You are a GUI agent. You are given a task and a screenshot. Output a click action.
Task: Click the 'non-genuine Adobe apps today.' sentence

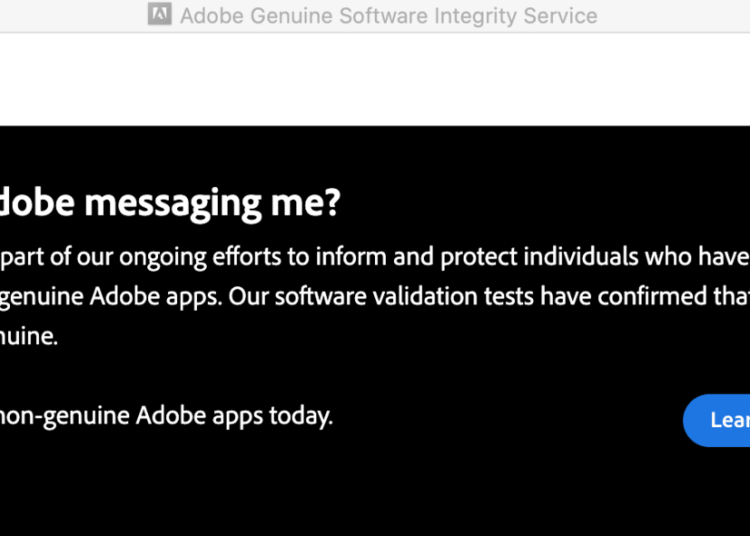(x=166, y=415)
